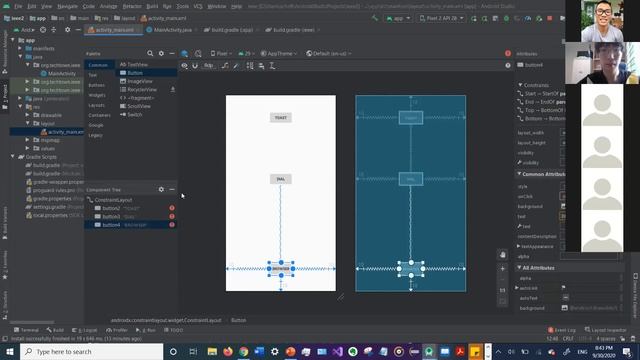This screenshot has width=640, height=360.
Task: Open the align widgets icon
Action: point(261,66)
